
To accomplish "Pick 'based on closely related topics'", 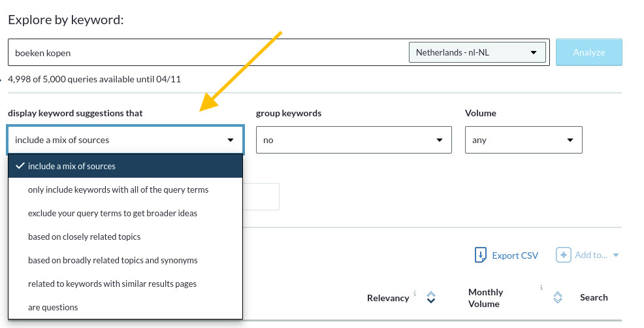I will (84, 237).
